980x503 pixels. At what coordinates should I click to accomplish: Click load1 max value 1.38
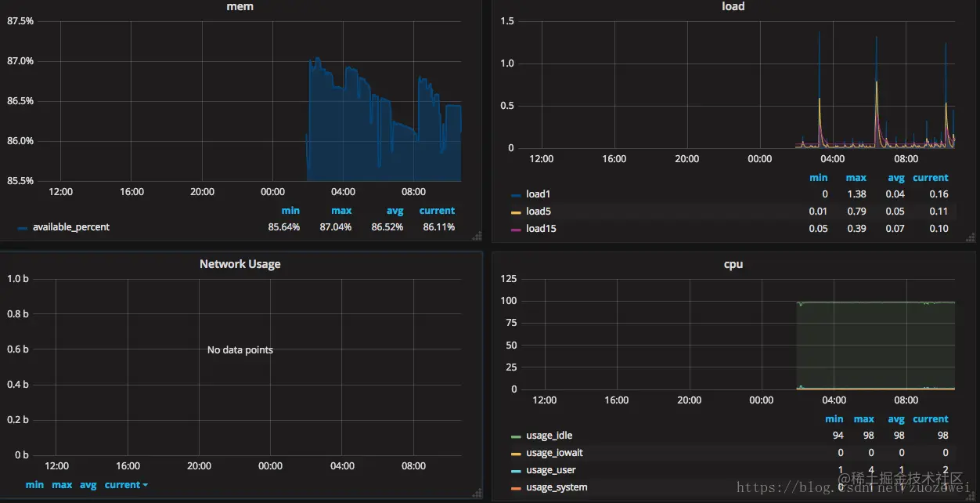[856, 194]
